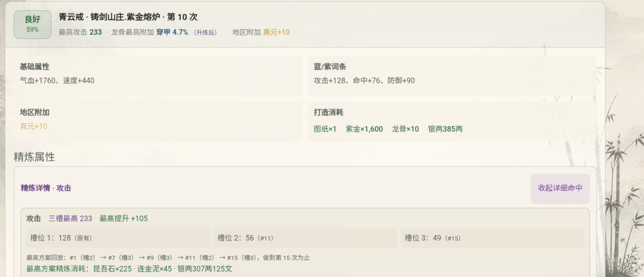
Task: Click the 良好 59% rating badge
Action: [33, 25]
